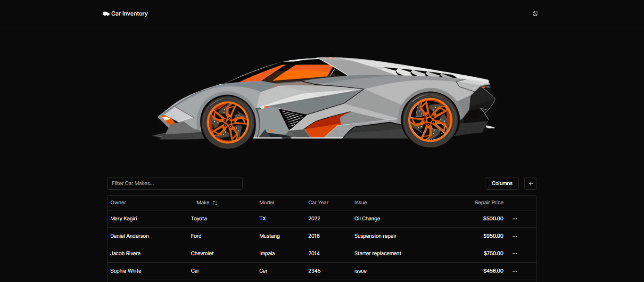Viewport: 644px width, 282px height.
Task: Open the actions menu for Mary Kagiri's row
Action: [x=514, y=218]
